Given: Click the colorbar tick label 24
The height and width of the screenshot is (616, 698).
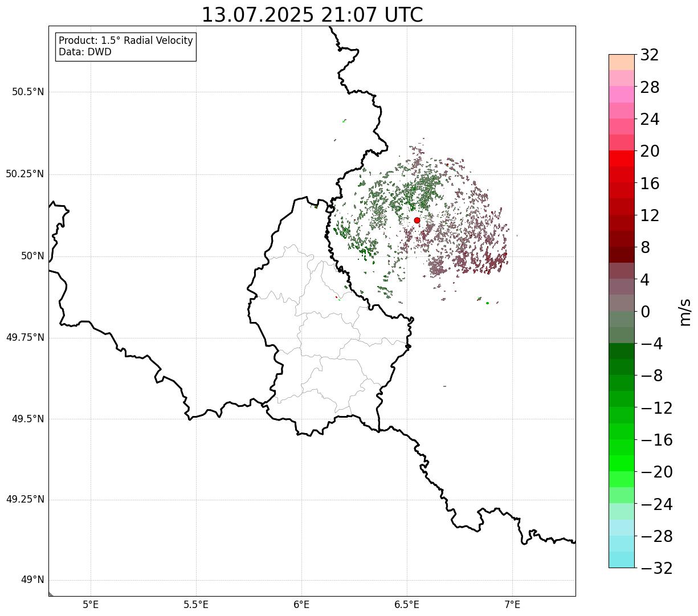Looking at the screenshot, I should click(x=650, y=119).
